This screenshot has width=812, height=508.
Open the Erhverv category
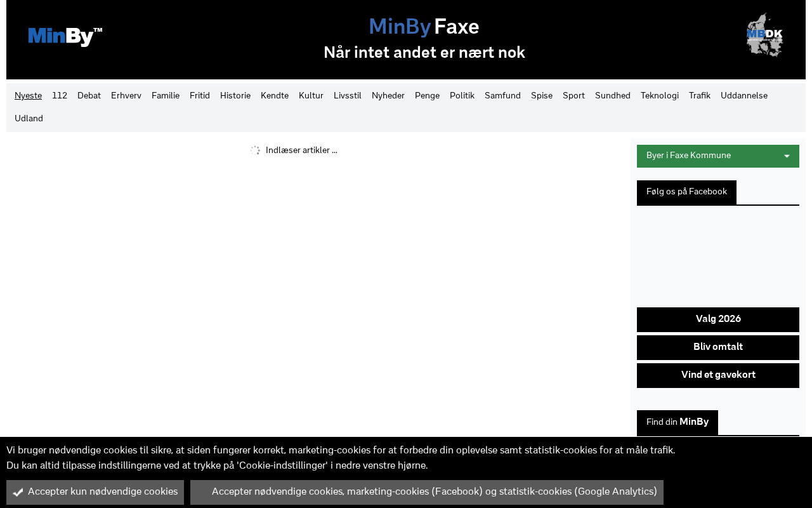(x=126, y=96)
